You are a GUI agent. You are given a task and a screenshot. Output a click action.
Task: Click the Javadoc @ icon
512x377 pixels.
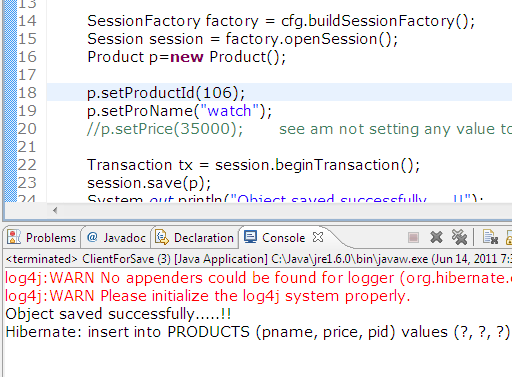(x=92, y=237)
